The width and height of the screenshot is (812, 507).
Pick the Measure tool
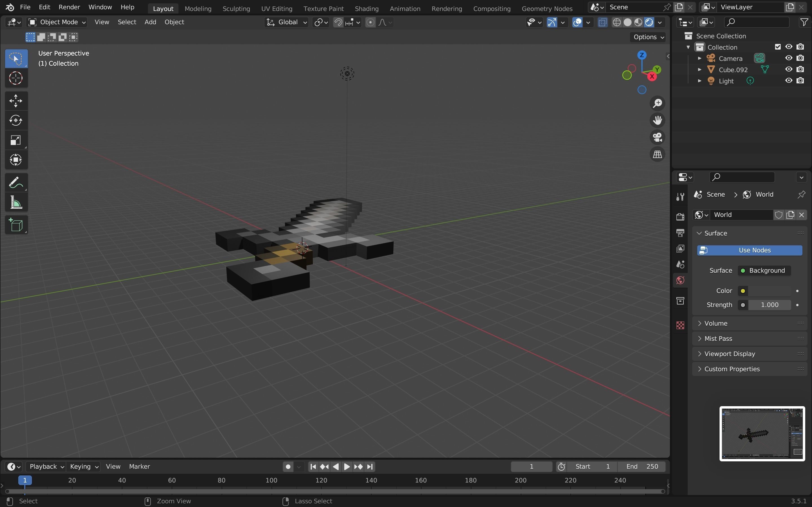pos(16,203)
